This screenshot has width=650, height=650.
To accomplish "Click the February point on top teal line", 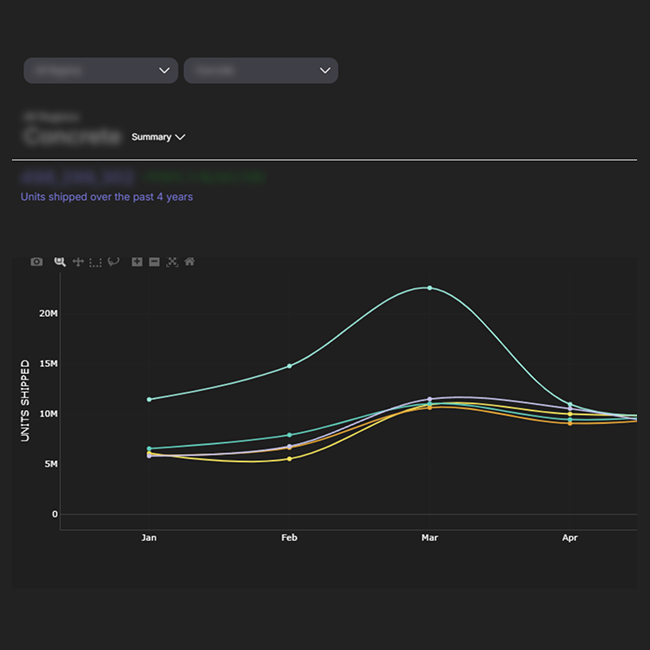I will 289,366.
